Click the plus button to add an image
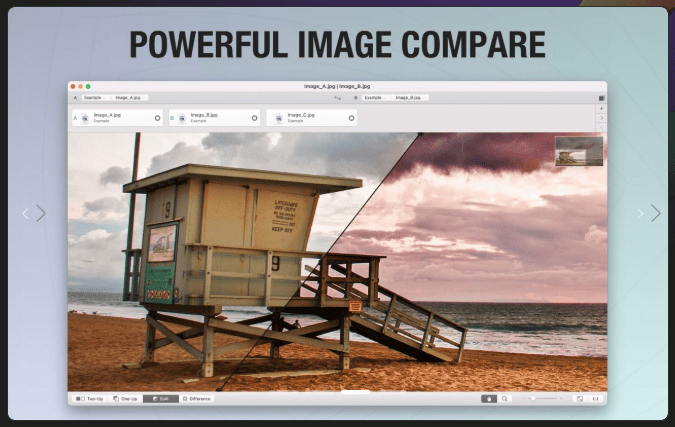The width and height of the screenshot is (675, 427). [601, 108]
